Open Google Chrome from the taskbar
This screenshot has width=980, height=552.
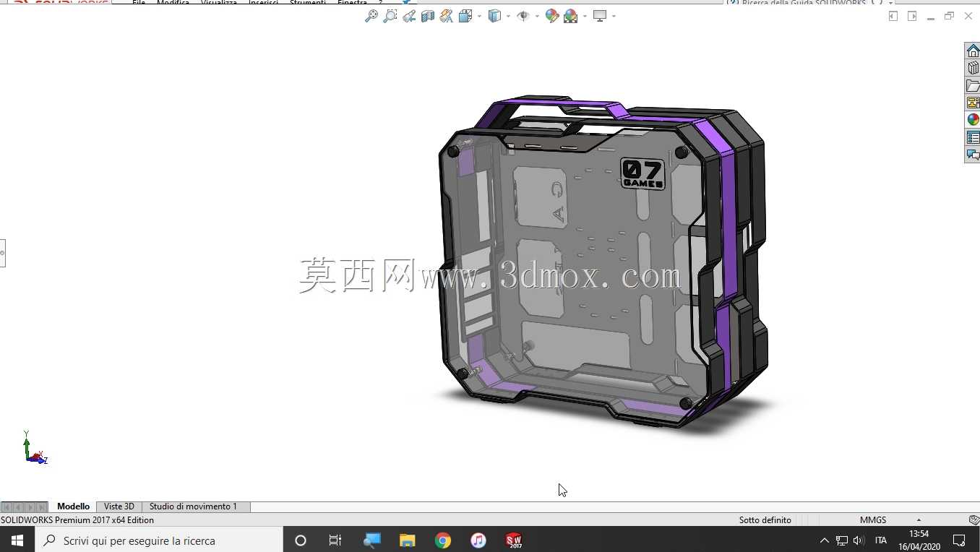(x=443, y=540)
